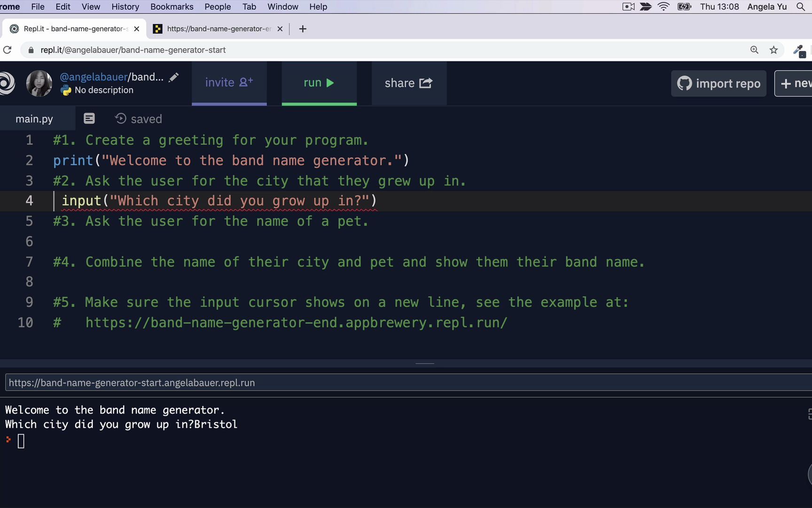Switch to the band-name-generator-end browser tab
Screen dimensions: 812x508
pyautogui.click(x=216, y=29)
